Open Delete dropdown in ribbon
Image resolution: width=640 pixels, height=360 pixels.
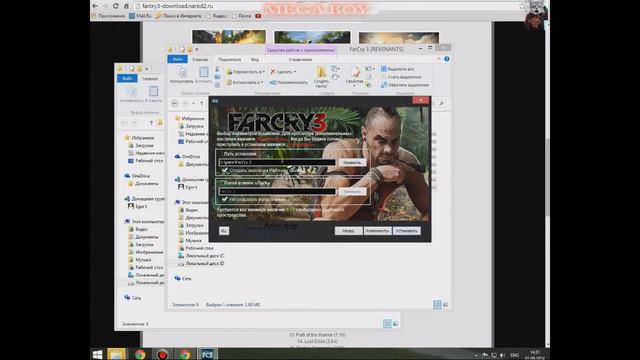tap(283, 72)
